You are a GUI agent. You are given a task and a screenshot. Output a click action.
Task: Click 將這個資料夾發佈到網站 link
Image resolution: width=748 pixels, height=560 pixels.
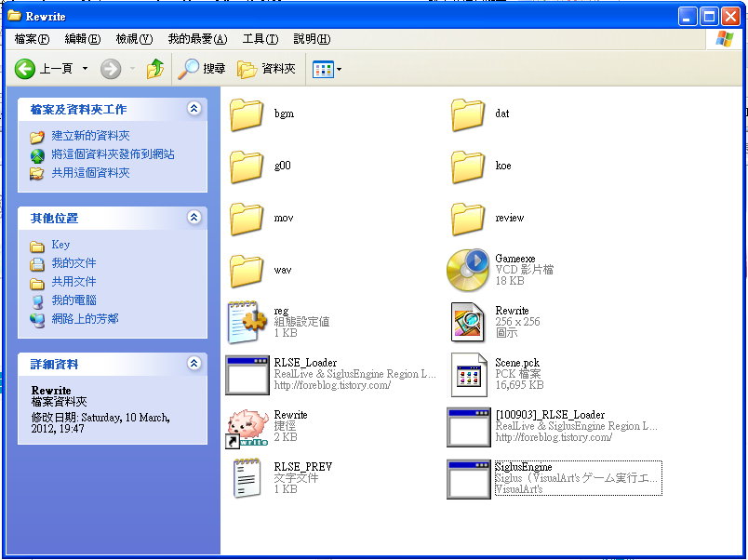coord(113,154)
